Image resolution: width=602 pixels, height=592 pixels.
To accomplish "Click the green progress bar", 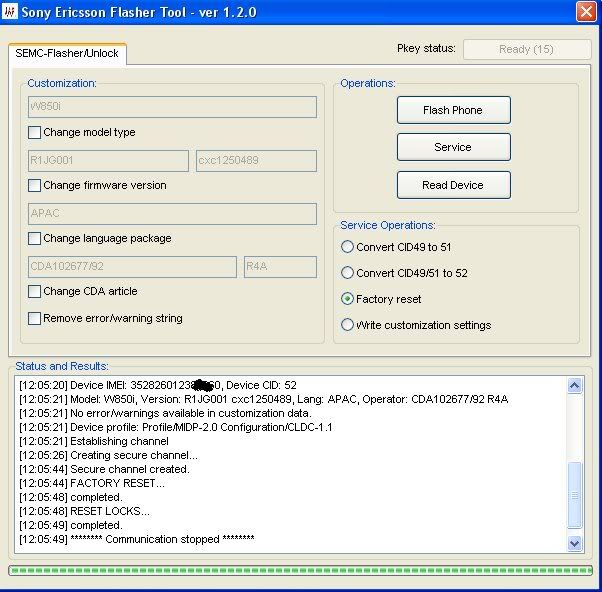I will [x=301, y=570].
